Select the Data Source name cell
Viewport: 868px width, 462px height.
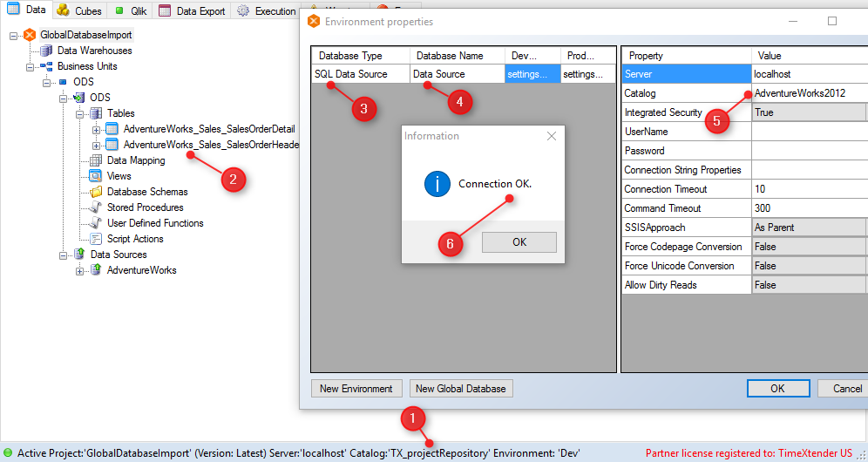coord(458,74)
